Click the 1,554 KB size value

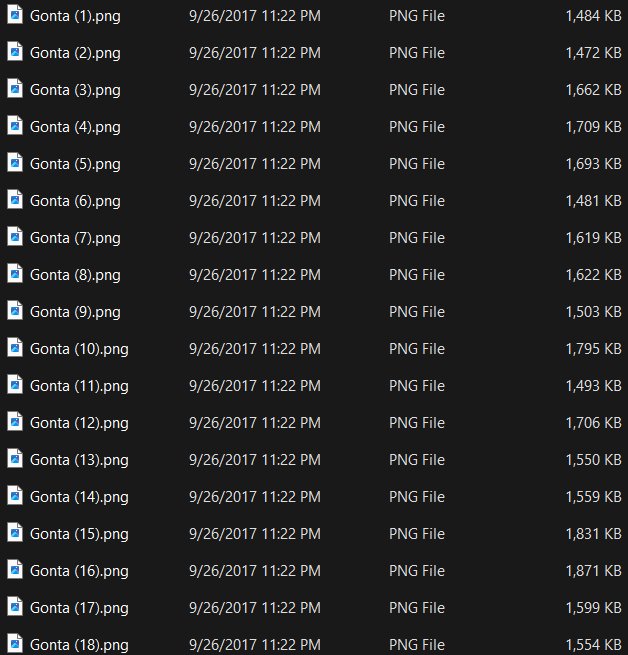[593, 645]
